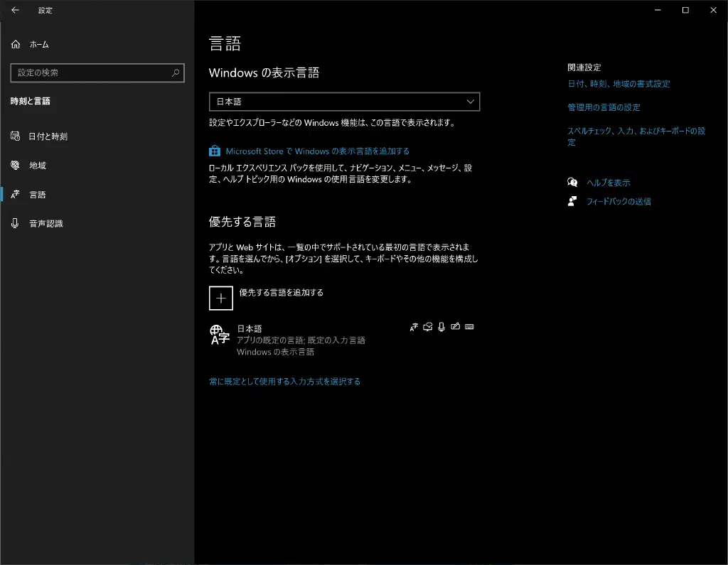Open 管理用の言語の設定 link
The height and width of the screenshot is (565, 728).
coord(604,107)
